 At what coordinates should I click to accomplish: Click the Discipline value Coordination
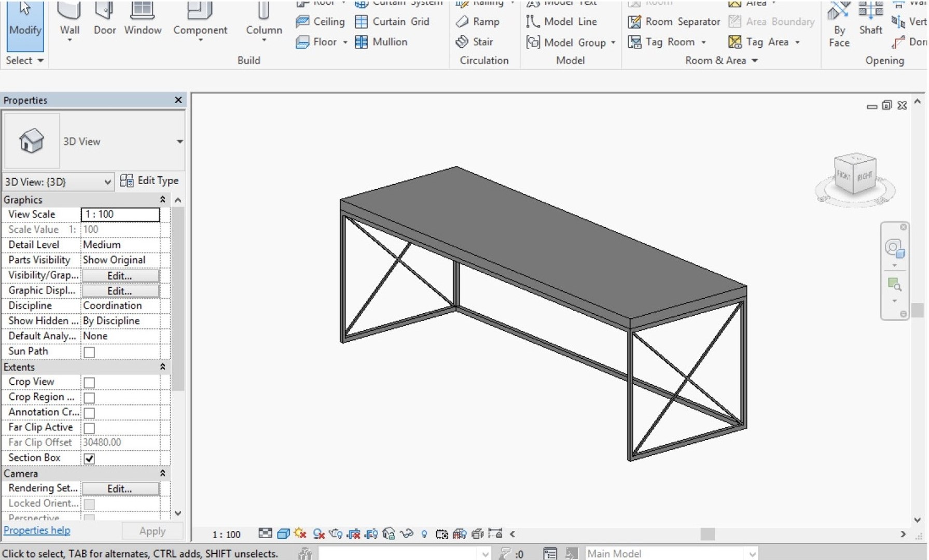point(120,305)
